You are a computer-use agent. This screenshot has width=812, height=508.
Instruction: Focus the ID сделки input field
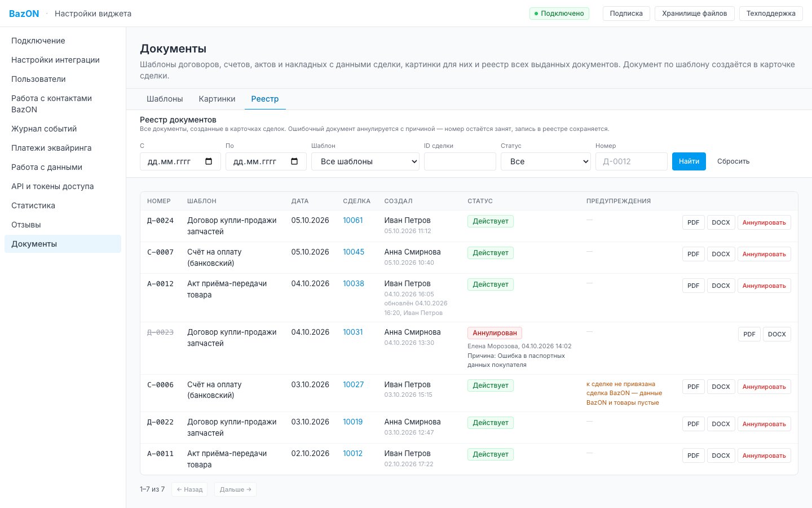point(460,161)
